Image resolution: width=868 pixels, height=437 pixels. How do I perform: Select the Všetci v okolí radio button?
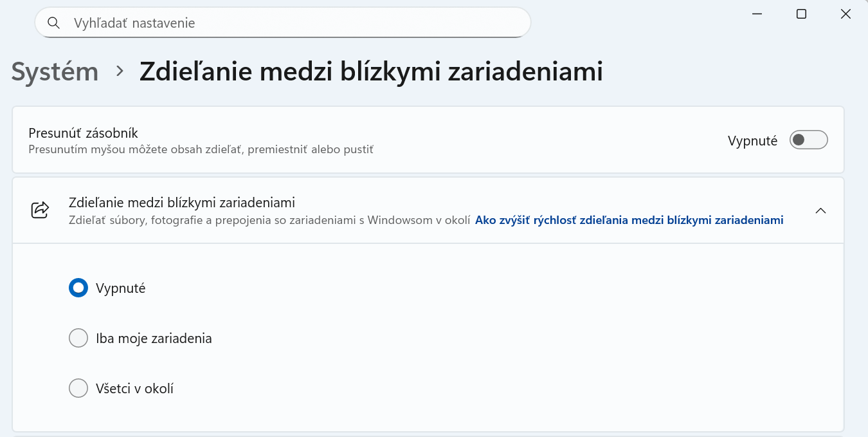point(78,388)
